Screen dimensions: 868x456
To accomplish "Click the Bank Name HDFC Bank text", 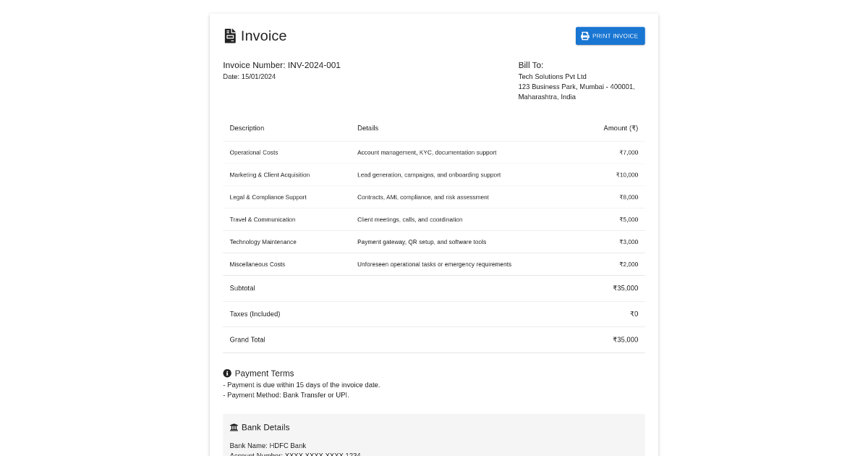I will click(268, 446).
